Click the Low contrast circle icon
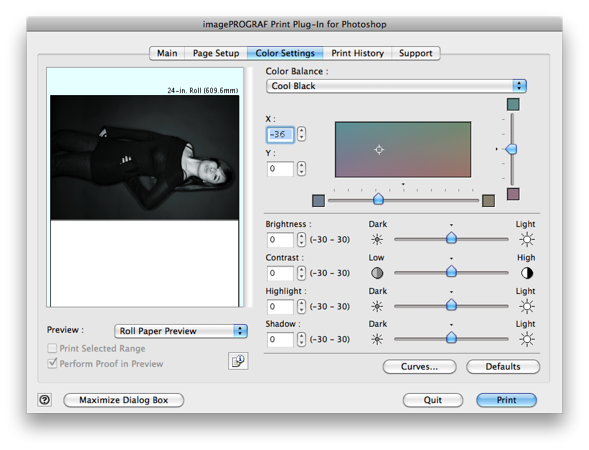The image size is (589, 450). click(377, 273)
